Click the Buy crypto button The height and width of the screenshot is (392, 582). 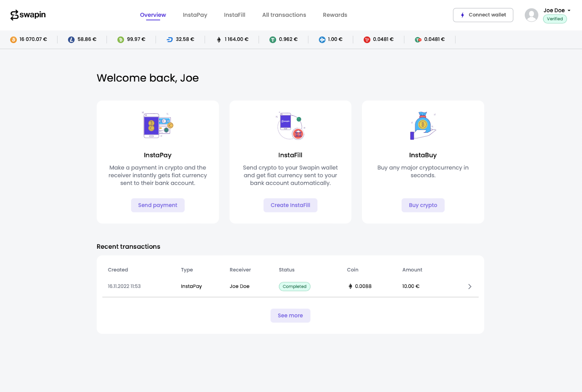tap(423, 205)
